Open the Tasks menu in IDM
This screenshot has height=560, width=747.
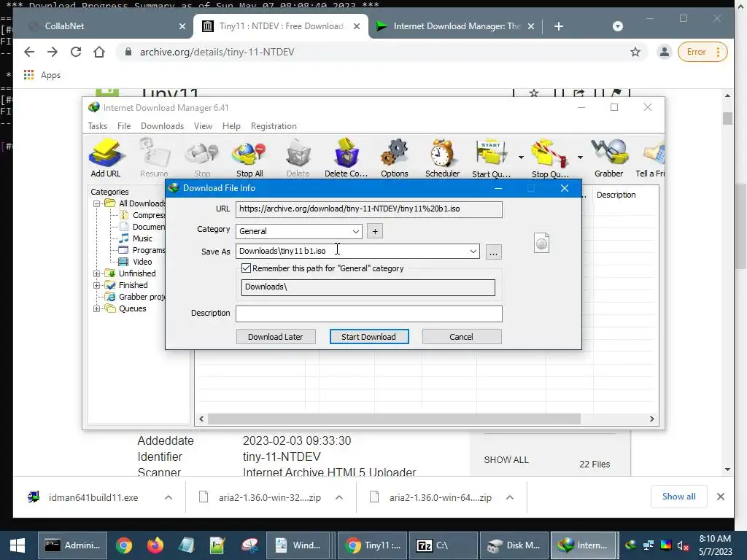[x=97, y=126]
